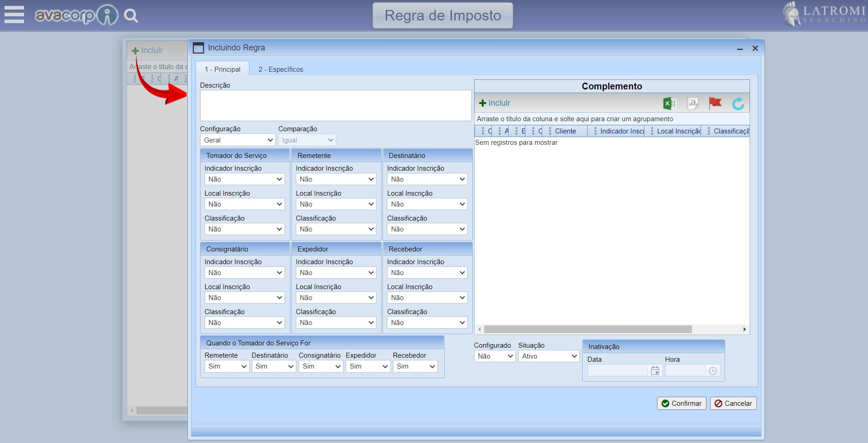Viewport: 868px width, 443px height.
Task: Expand Recebedor Classificação dropdown
Action: pos(427,323)
